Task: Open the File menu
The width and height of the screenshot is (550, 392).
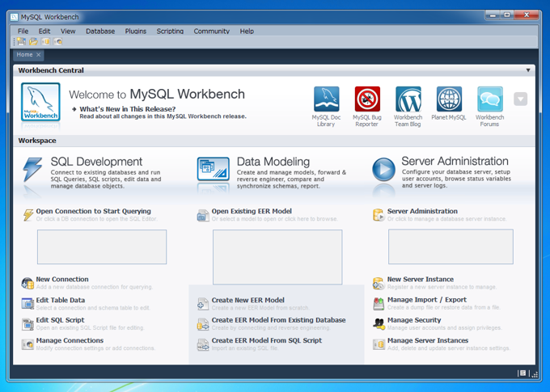Action: click(23, 32)
